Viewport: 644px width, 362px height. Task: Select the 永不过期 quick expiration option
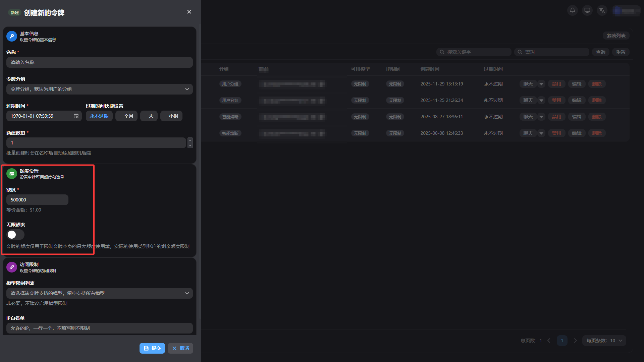click(99, 116)
